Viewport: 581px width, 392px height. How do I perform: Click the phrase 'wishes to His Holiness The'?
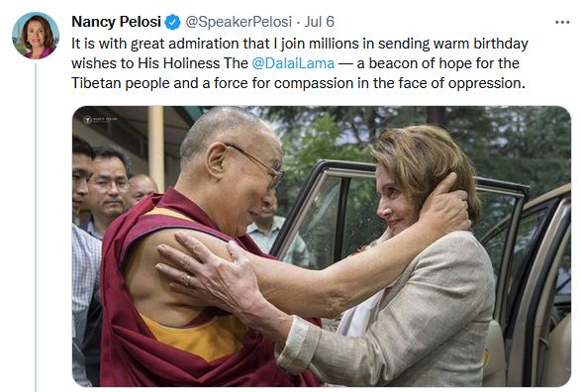pyautogui.click(x=159, y=63)
